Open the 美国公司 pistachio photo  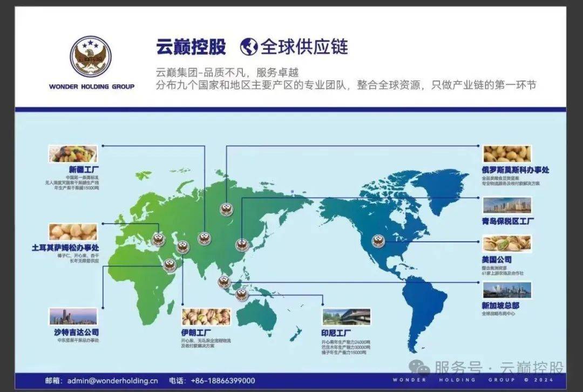point(507,244)
